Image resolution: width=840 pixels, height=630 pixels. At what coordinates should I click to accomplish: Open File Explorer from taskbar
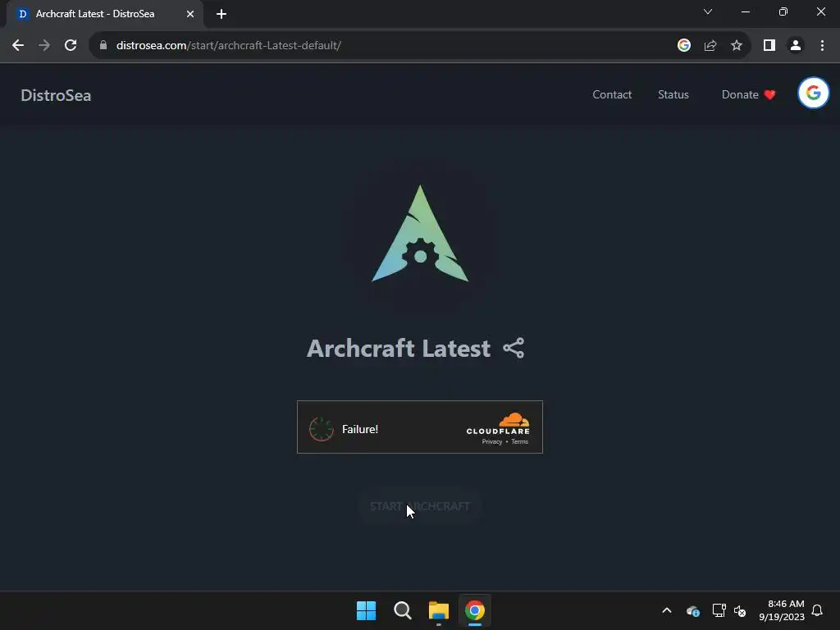point(439,610)
